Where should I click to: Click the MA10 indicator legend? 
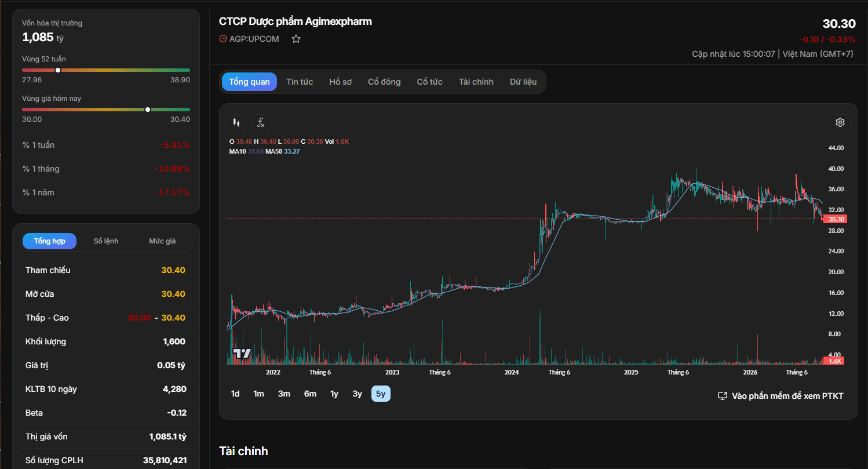[247, 151]
